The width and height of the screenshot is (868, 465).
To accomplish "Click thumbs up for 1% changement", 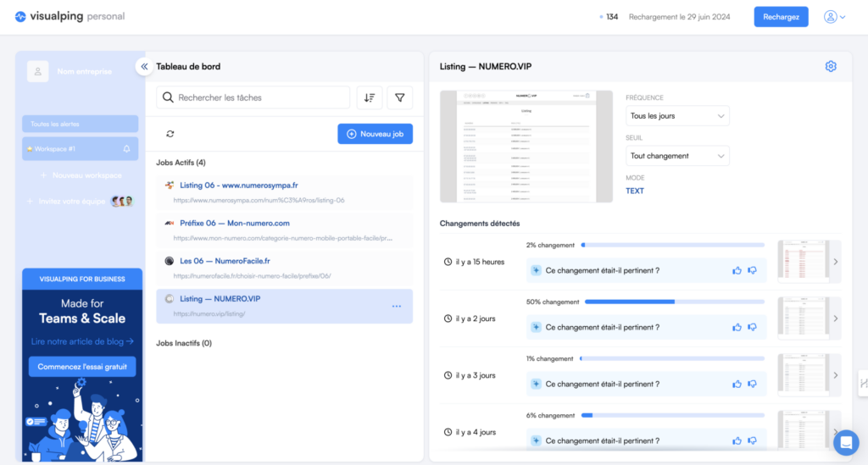I will (x=737, y=384).
